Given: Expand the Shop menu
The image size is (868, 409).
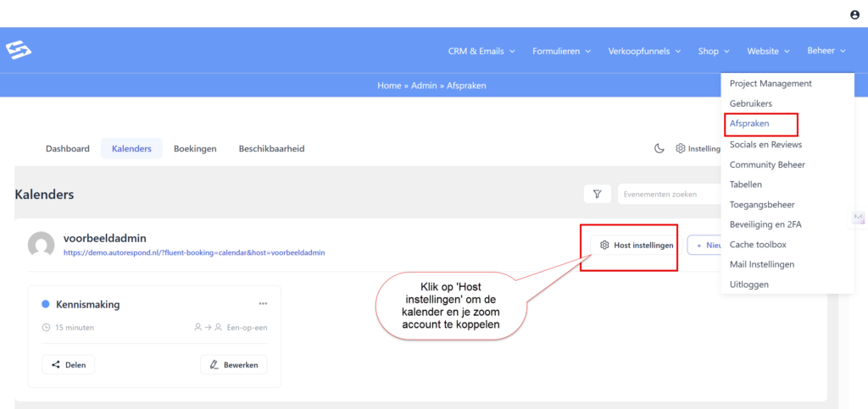Looking at the screenshot, I should click(x=713, y=51).
